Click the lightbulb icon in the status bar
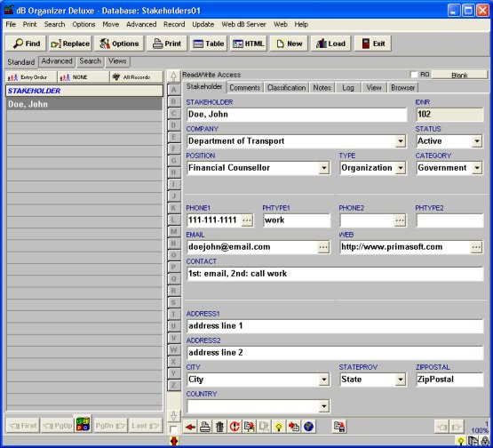Screen dimensions: 493x448 (x=461, y=442)
